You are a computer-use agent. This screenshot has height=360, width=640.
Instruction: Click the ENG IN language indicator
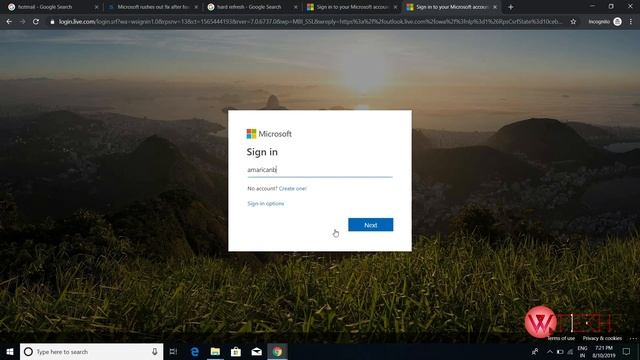click(x=582, y=351)
